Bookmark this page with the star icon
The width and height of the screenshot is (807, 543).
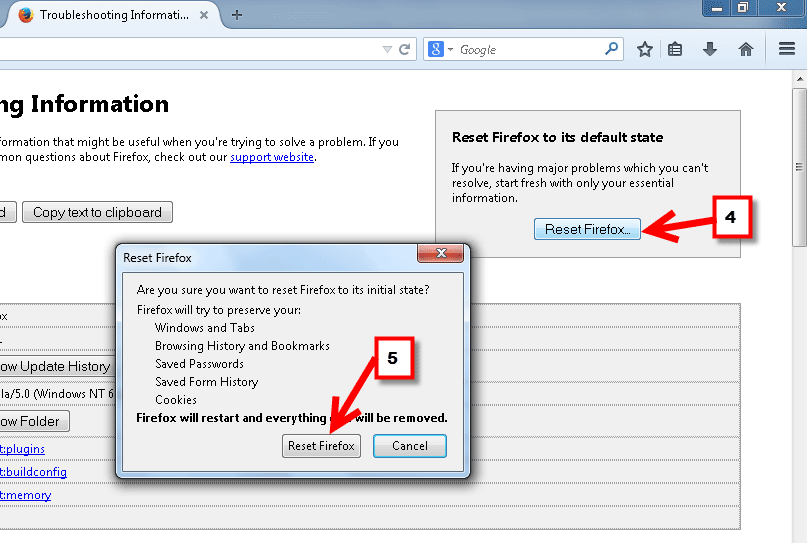tap(644, 49)
